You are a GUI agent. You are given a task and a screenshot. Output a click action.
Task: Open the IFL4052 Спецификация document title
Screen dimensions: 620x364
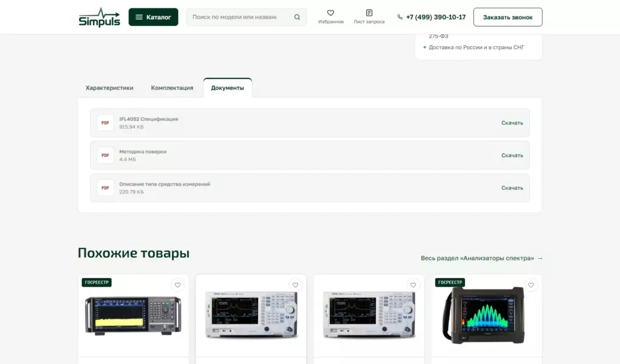(149, 119)
